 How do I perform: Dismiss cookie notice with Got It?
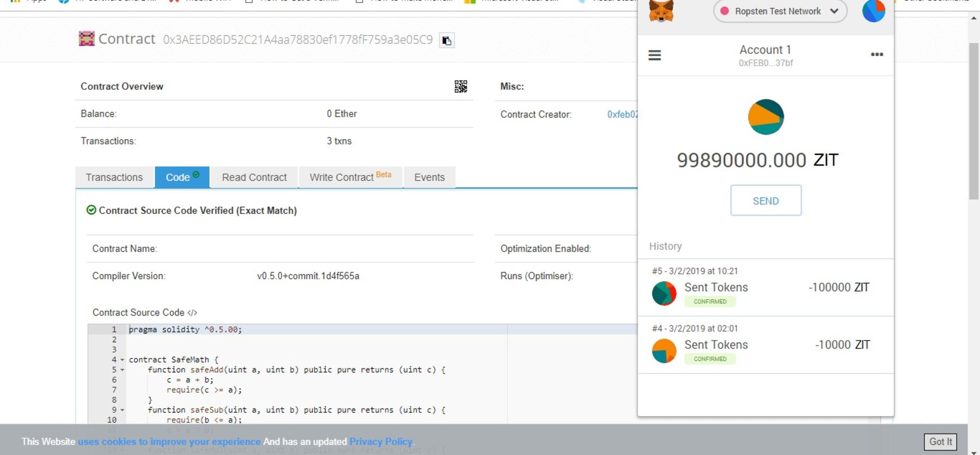pos(940,442)
